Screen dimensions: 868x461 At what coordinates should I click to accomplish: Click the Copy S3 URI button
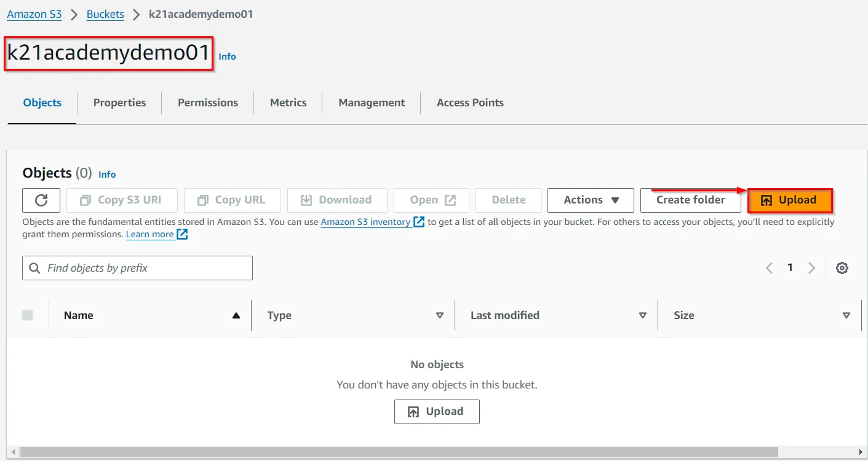pyautogui.click(x=122, y=200)
